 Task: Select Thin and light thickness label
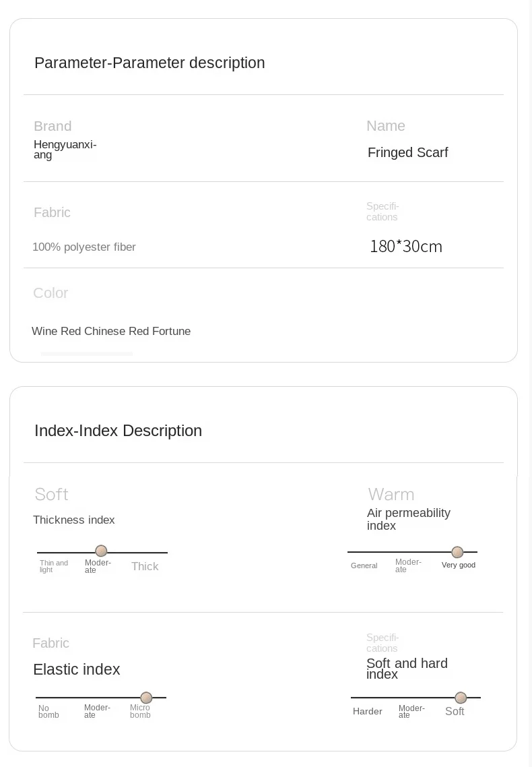pos(54,566)
